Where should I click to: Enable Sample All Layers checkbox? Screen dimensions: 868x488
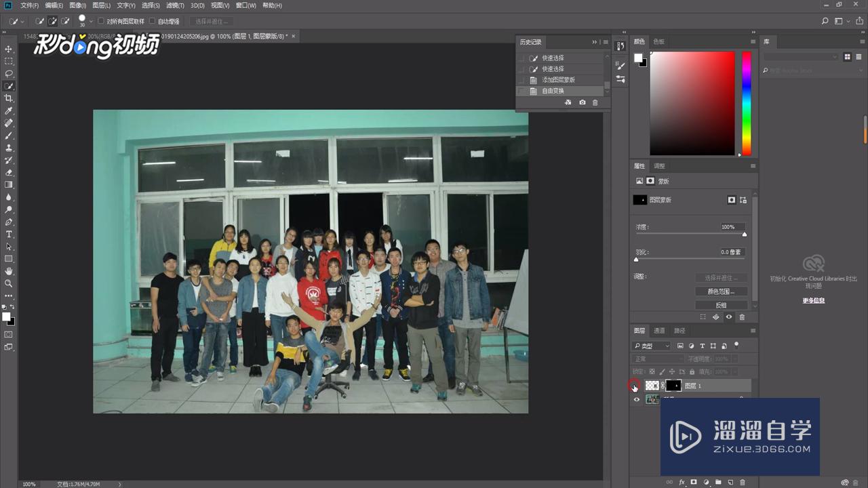[x=101, y=22]
